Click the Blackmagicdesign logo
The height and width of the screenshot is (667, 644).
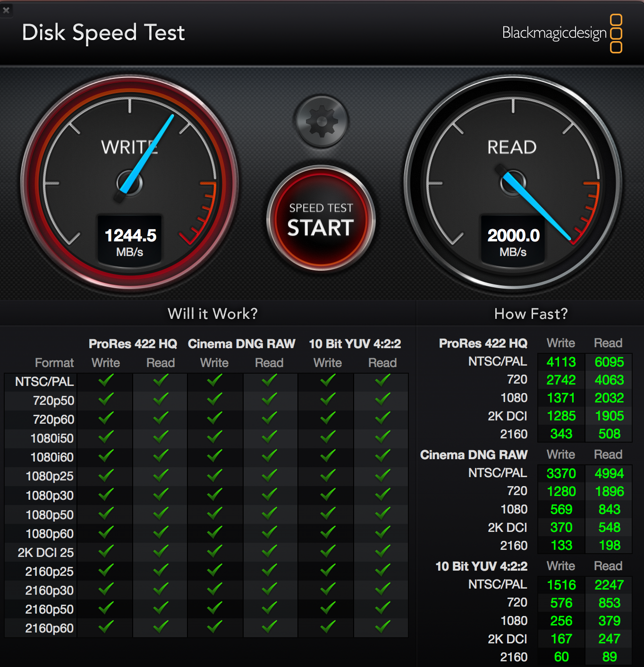click(x=562, y=33)
